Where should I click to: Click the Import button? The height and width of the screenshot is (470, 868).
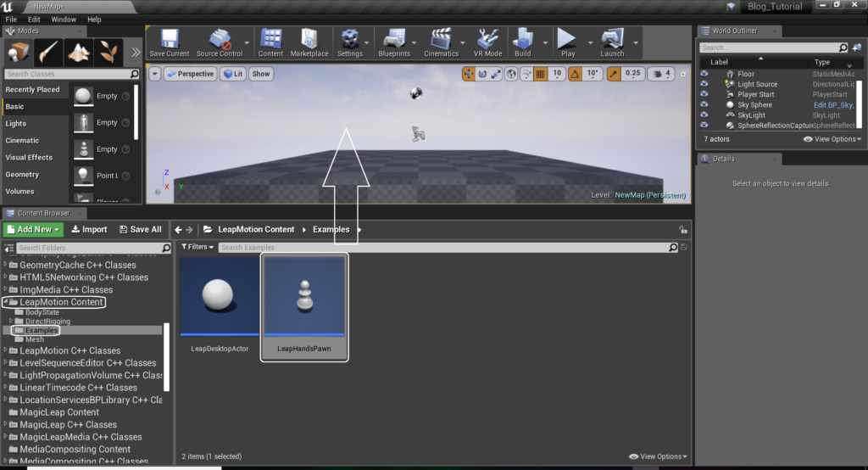pyautogui.click(x=89, y=229)
